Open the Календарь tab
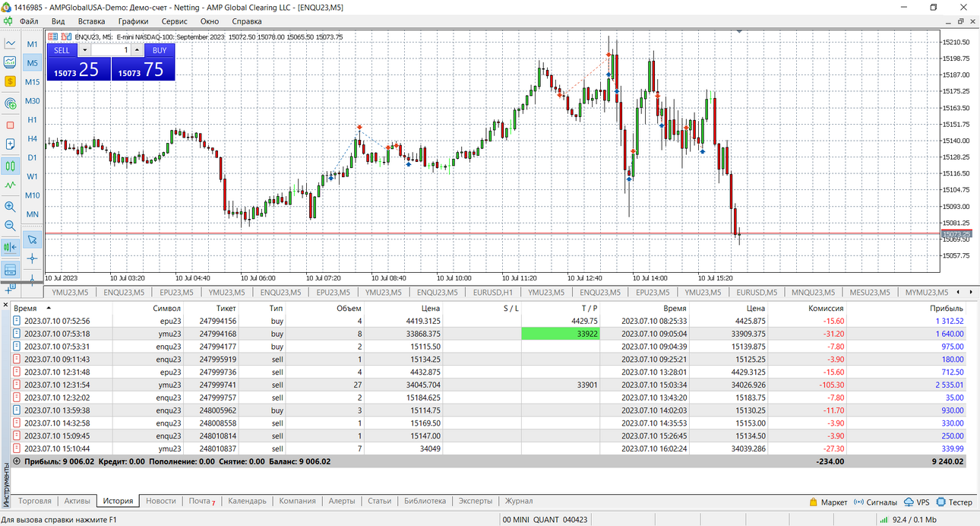 tap(247, 501)
